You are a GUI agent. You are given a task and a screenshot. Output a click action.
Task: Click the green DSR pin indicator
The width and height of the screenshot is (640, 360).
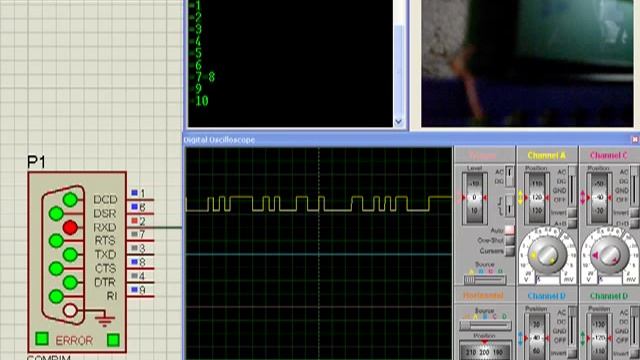56,213
